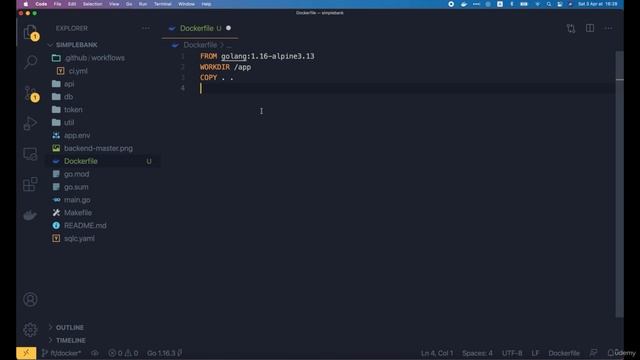Click the COPY . . line
640x360 pixels.
pyautogui.click(x=216, y=78)
